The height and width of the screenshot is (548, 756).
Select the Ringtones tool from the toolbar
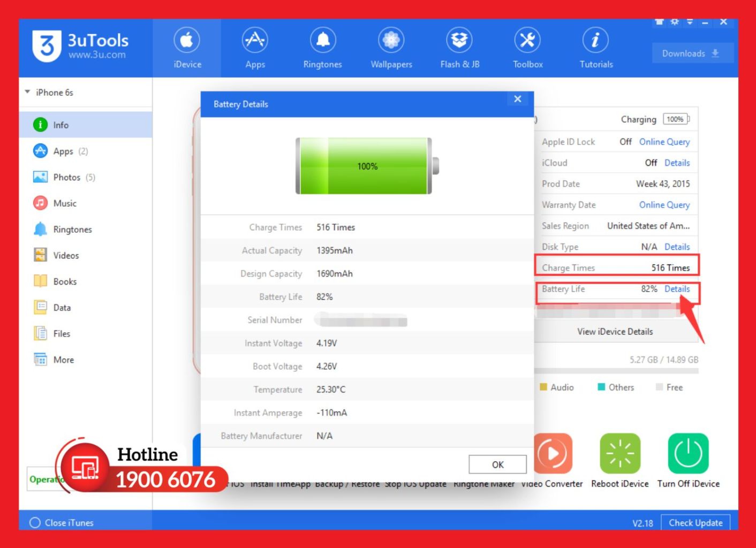point(322,48)
